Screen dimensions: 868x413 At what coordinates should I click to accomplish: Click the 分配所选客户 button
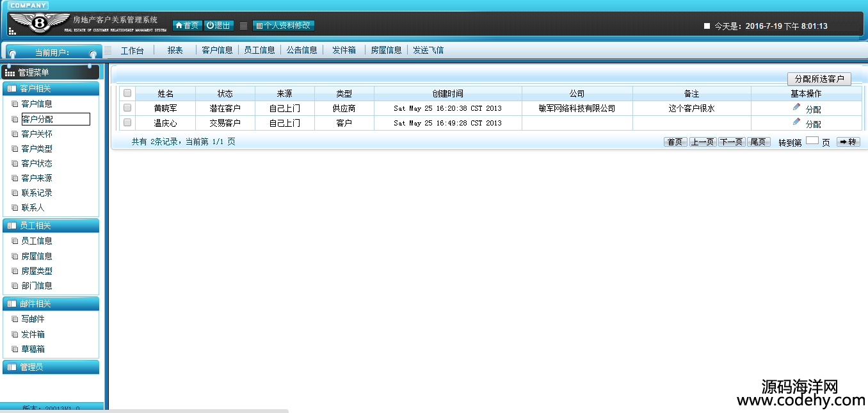tap(819, 79)
